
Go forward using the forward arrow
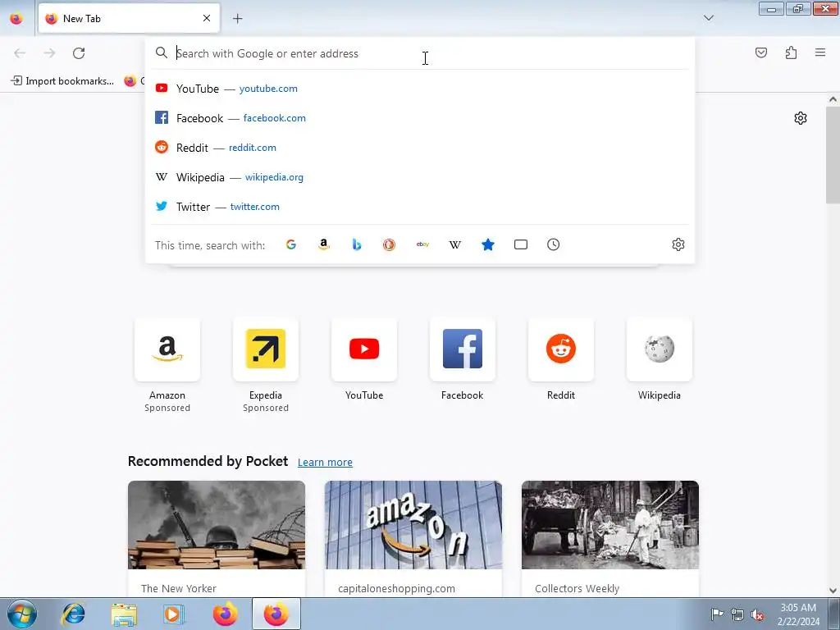tap(49, 53)
